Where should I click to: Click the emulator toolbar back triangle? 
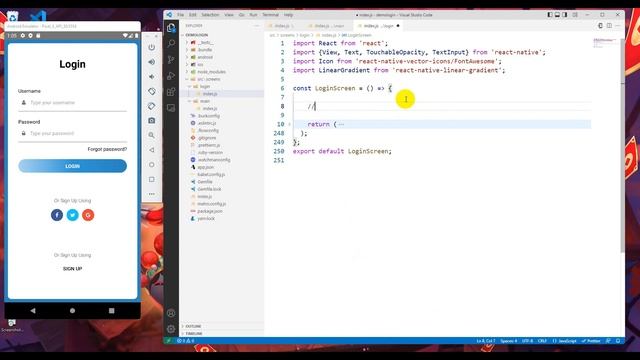tap(151, 150)
